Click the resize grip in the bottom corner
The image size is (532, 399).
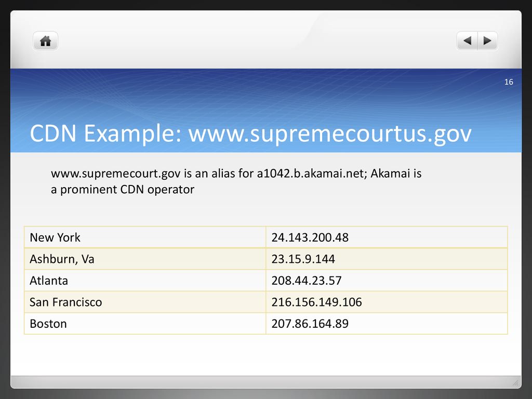515,382
